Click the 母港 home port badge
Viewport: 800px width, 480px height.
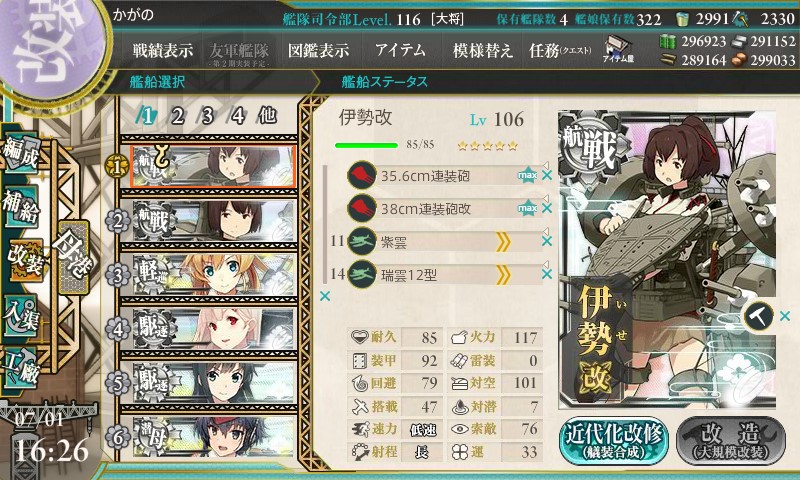73,257
